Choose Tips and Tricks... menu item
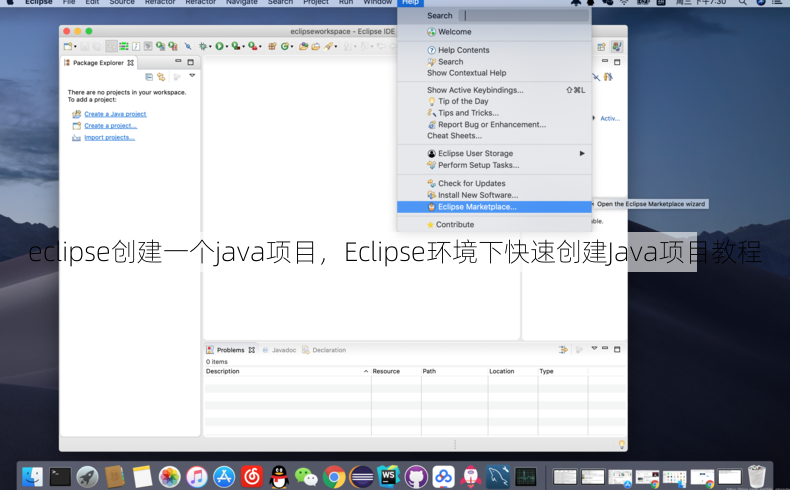790x490 pixels. 494,113
